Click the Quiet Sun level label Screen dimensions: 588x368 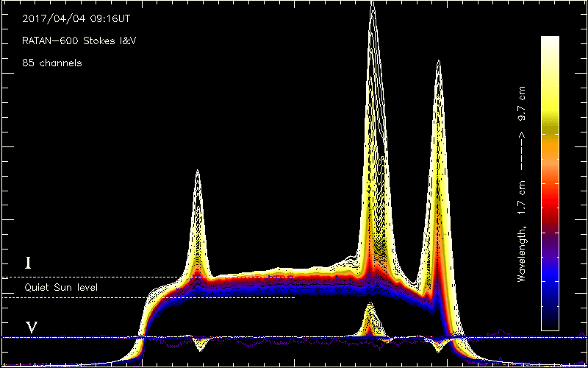(61, 288)
